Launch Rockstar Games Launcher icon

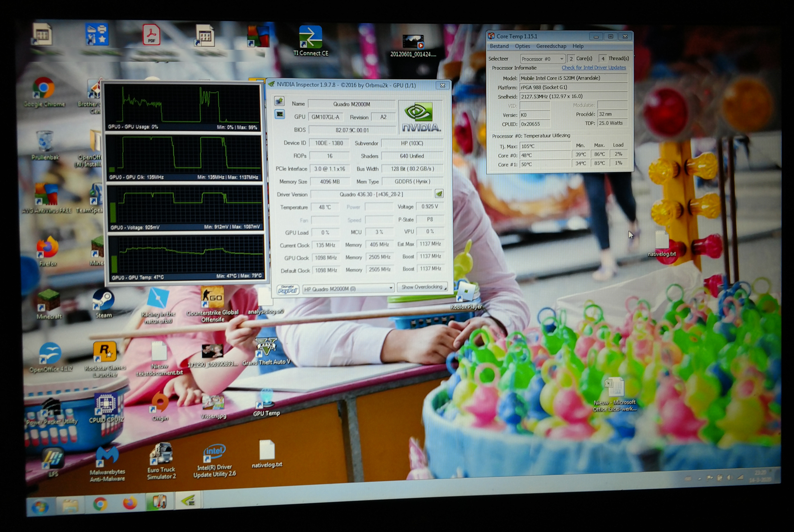(x=105, y=359)
